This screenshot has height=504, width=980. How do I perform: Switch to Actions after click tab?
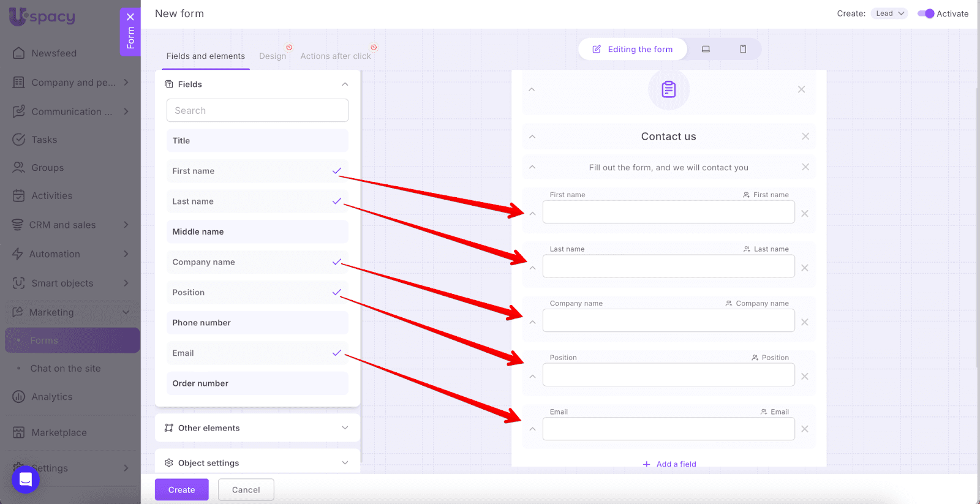[336, 56]
